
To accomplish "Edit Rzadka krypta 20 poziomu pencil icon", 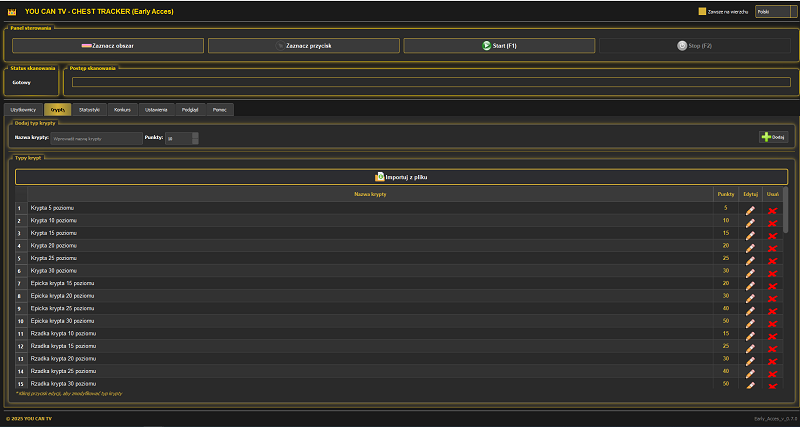I will tap(749, 361).
